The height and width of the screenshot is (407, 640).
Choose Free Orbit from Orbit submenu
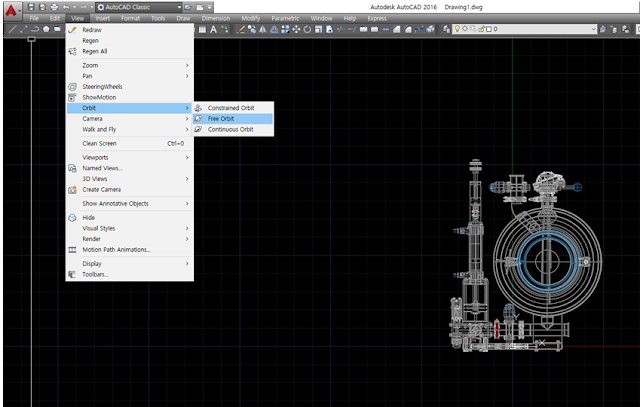233,118
